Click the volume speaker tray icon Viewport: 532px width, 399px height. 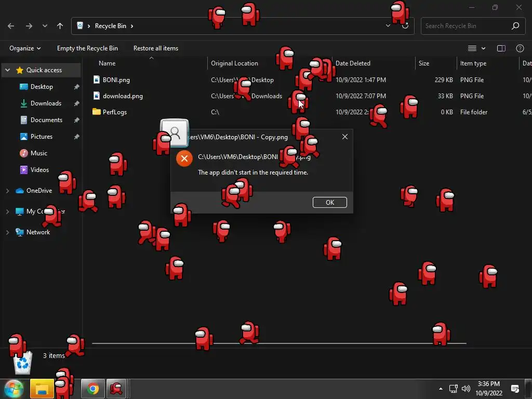pyautogui.click(x=466, y=389)
